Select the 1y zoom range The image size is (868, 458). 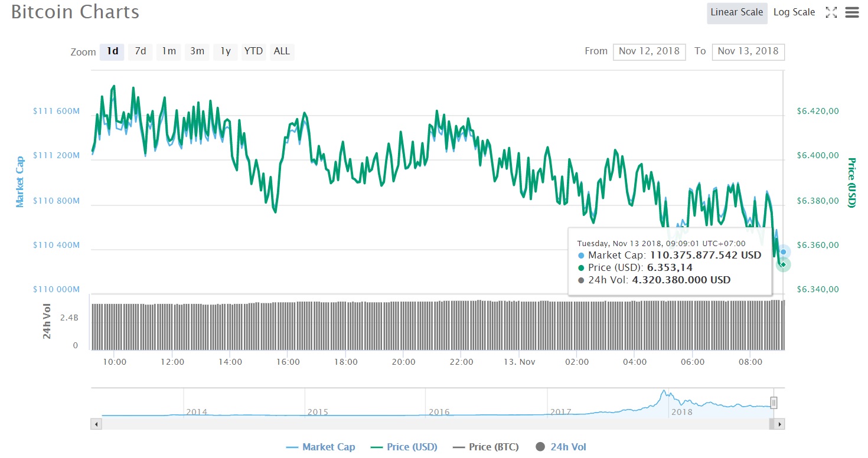tap(226, 51)
